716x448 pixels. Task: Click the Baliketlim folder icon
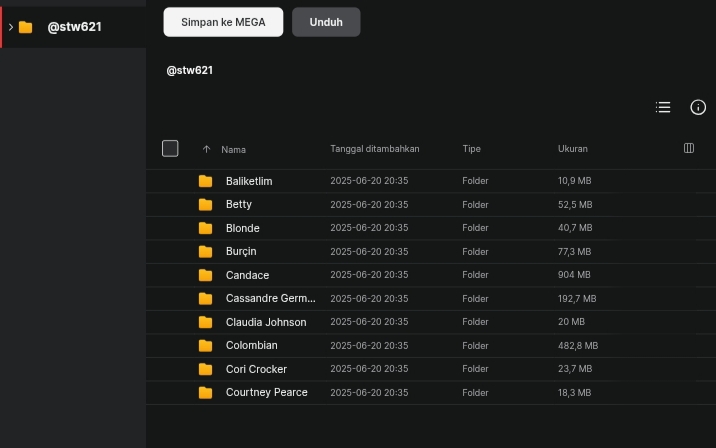click(x=205, y=181)
